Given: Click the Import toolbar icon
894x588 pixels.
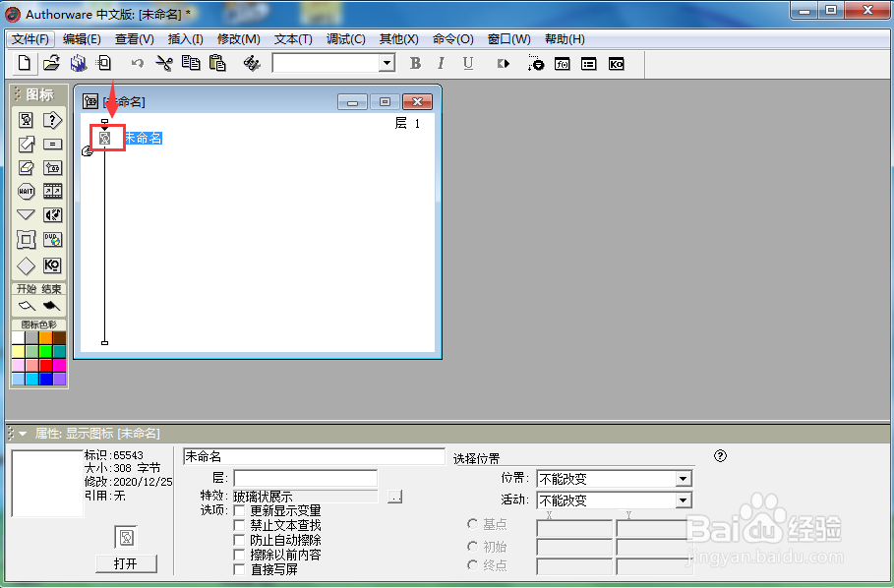Looking at the screenshot, I should click(104, 63).
